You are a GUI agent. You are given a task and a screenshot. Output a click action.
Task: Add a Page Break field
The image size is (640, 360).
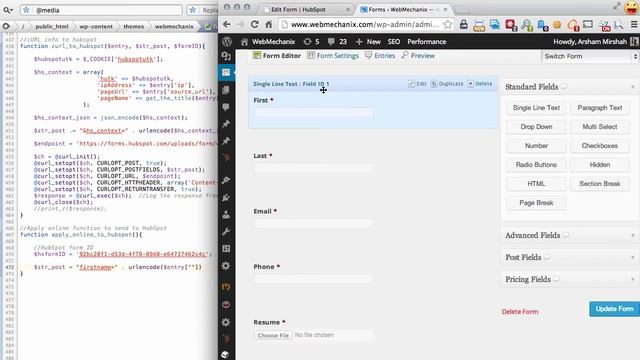536,203
